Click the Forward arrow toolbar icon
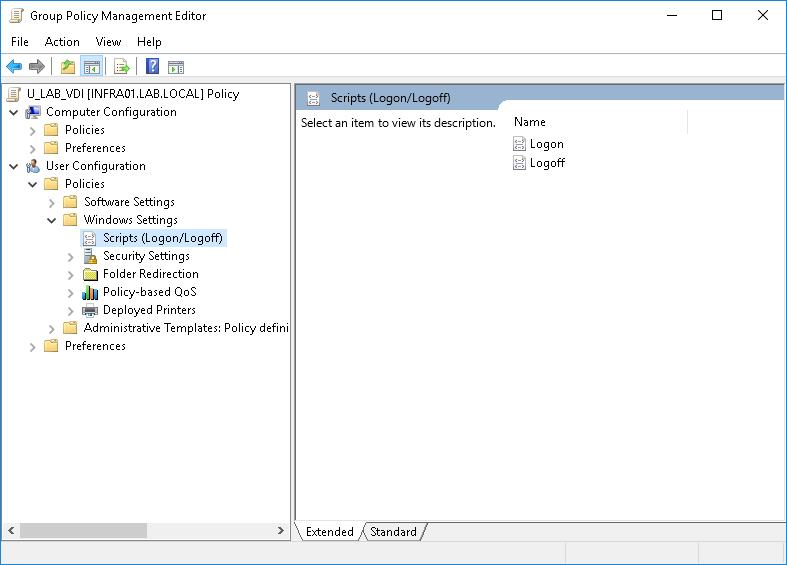 37,67
